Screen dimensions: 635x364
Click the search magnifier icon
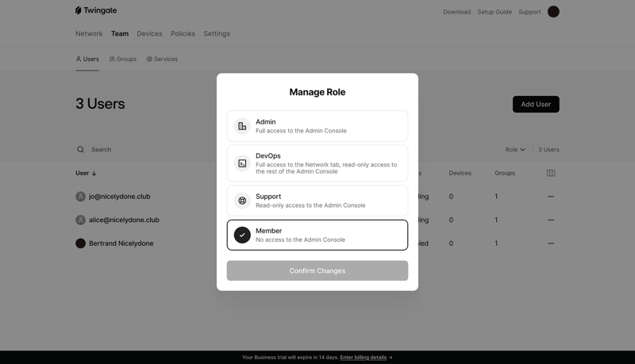point(81,150)
